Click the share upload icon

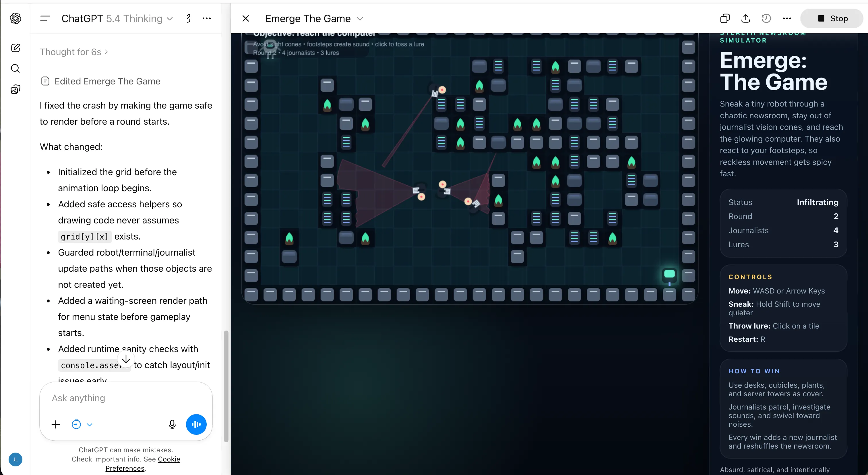[745, 19]
